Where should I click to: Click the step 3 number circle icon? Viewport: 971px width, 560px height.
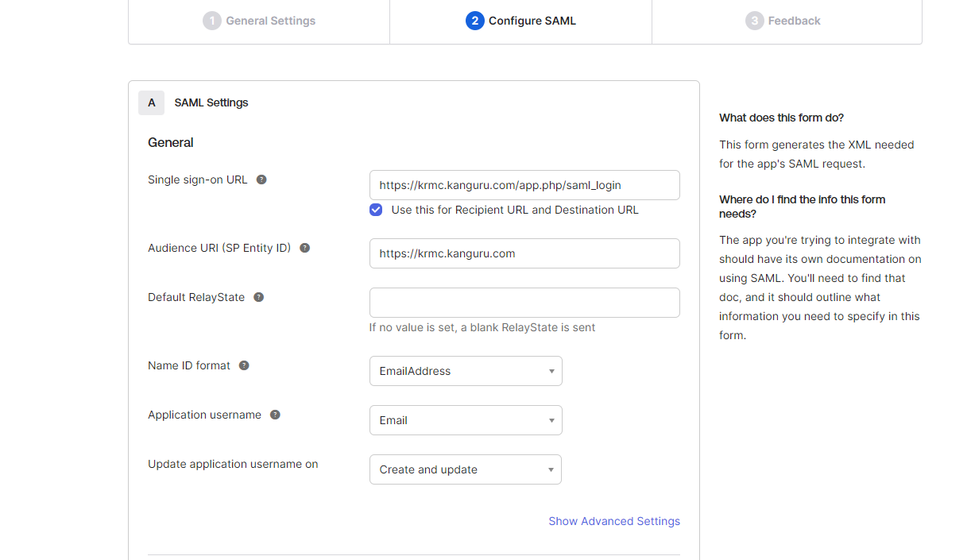pyautogui.click(x=754, y=21)
